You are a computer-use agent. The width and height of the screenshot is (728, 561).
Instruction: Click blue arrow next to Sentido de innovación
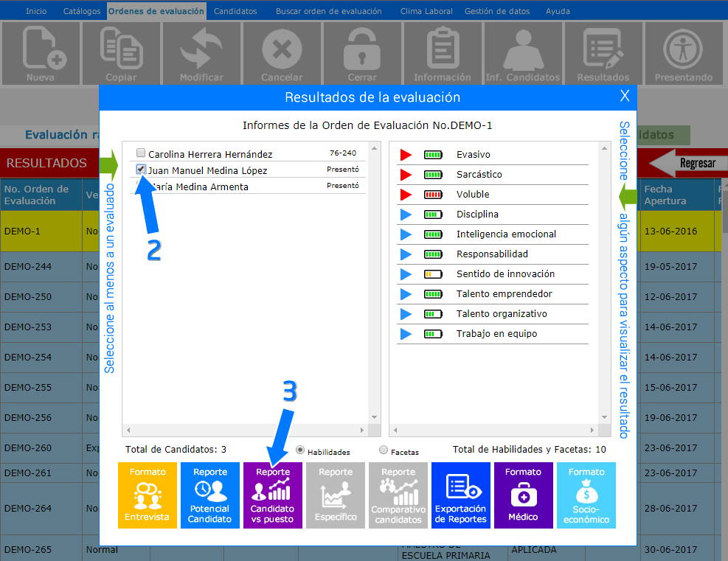(x=406, y=274)
